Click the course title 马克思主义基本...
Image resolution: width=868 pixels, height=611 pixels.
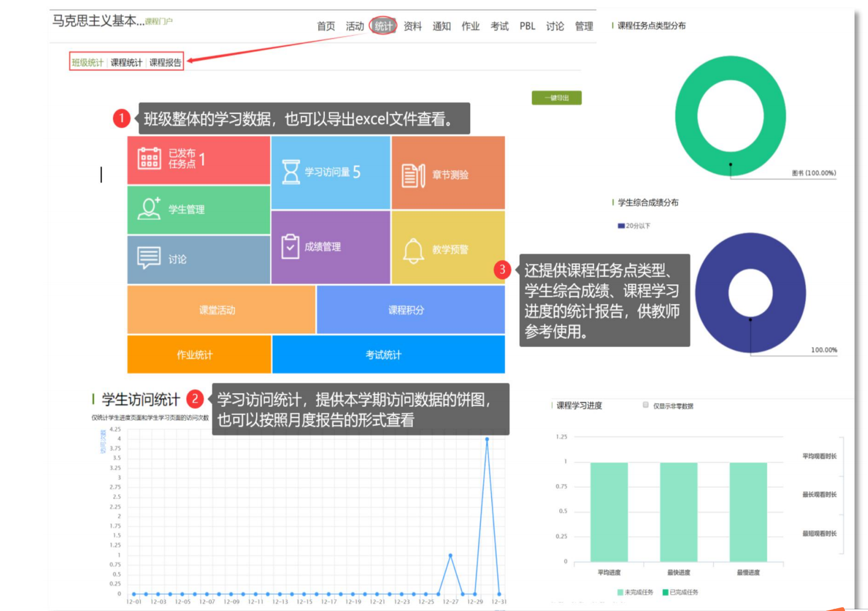(99, 21)
